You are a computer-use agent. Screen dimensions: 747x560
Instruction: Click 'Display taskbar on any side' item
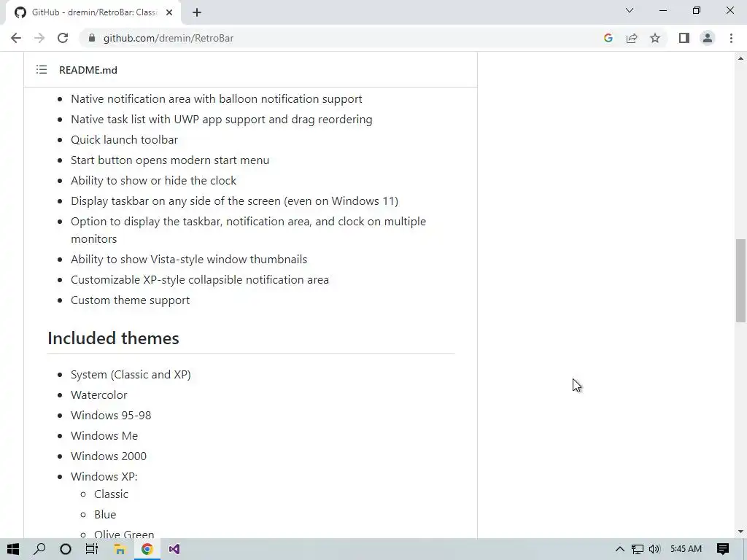tap(234, 201)
